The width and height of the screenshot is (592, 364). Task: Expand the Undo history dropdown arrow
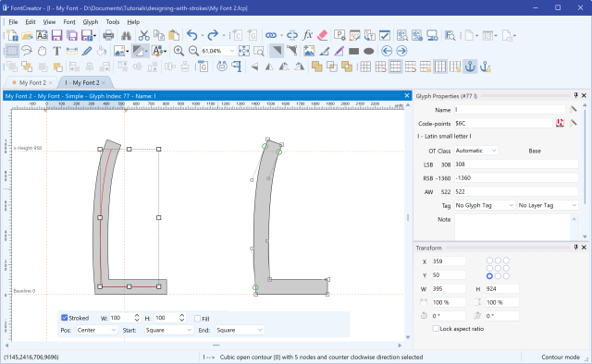coord(202,36)
